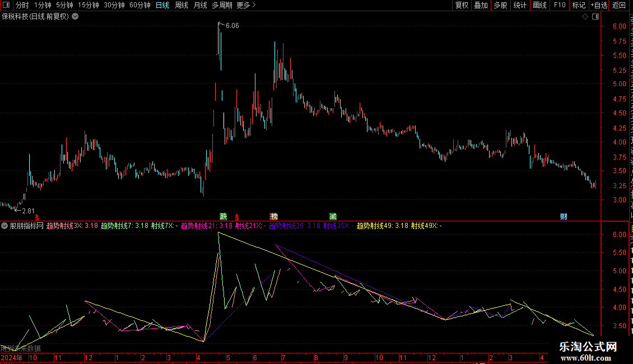Switch to the 1分钟 period tab
The image size is (633, 364).
(x=43, y=5)
